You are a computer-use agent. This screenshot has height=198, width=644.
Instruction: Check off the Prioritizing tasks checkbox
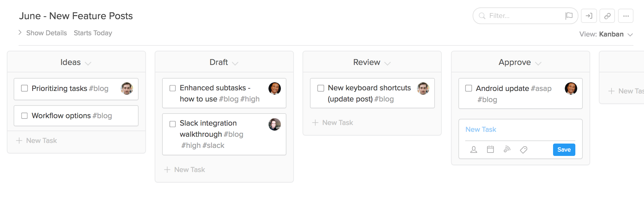(x=24, y=88)
